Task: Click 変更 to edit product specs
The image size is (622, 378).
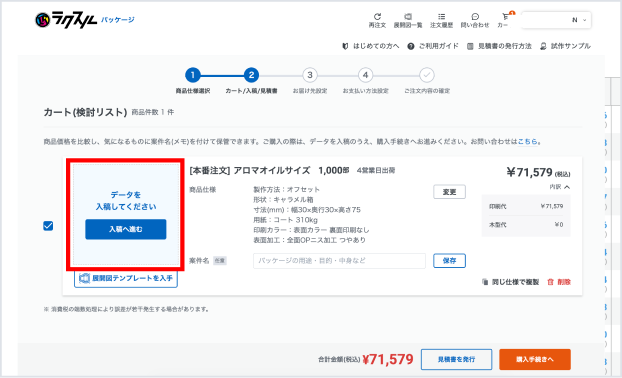Action: [449, 192]
